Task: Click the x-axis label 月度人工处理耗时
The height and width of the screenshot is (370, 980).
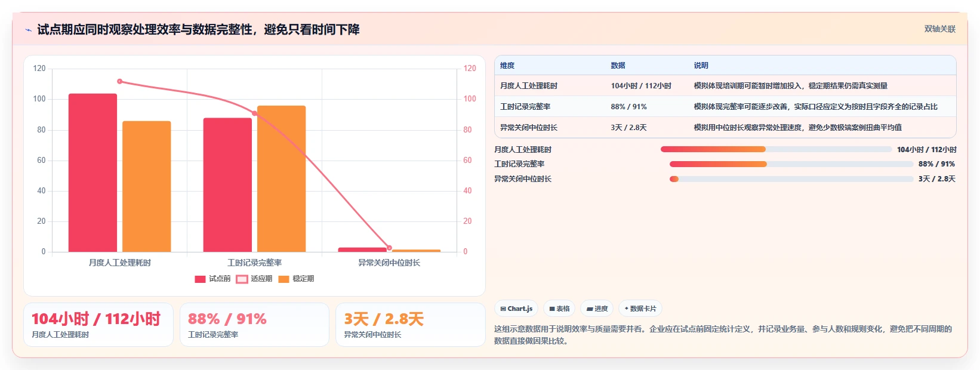Action: click(120, 263)
